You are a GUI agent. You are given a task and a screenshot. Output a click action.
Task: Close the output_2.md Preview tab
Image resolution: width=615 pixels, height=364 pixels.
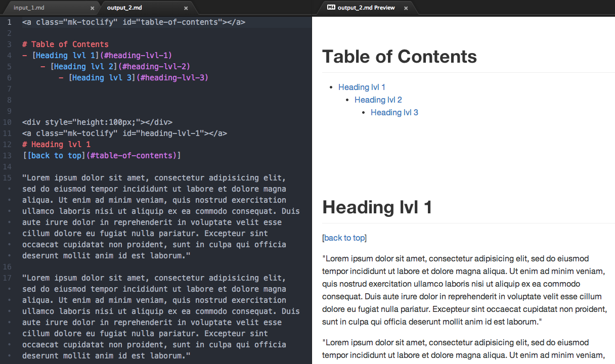click(x=406, y=8)
